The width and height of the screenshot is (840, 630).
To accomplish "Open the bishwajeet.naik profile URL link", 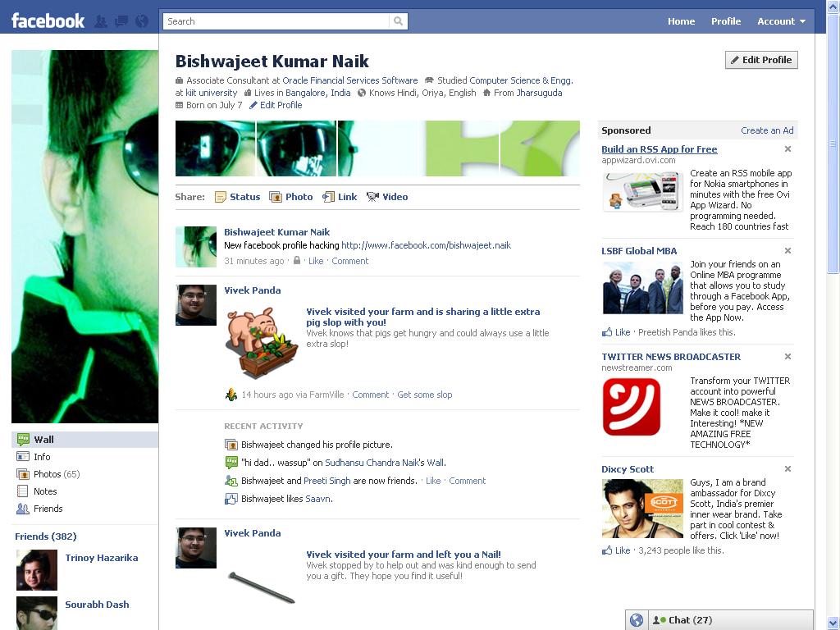I will click(426, 245).
